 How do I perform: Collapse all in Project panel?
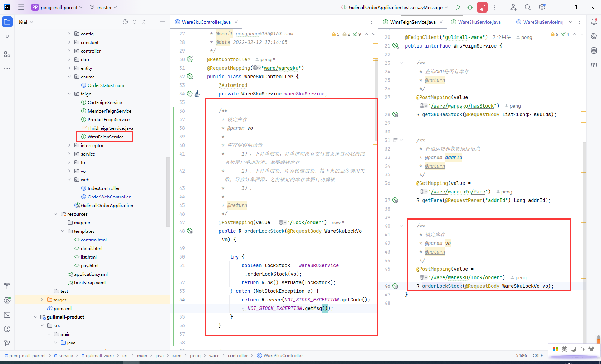coord(144,22)
